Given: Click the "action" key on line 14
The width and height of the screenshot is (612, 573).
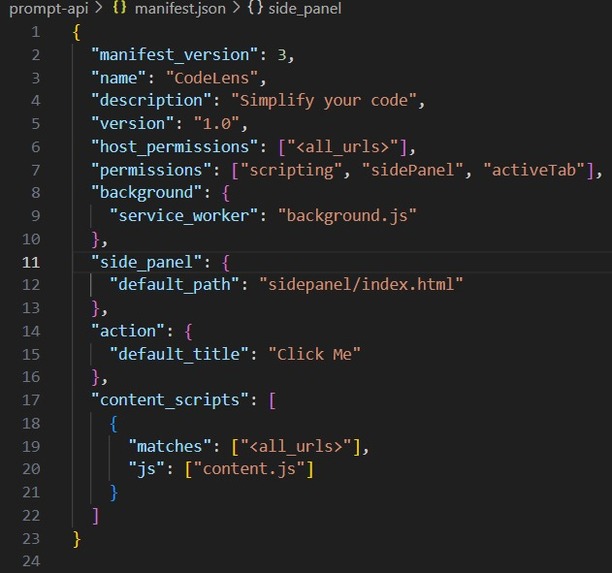Looking at the screenshot, I should (x=128, y=331).
